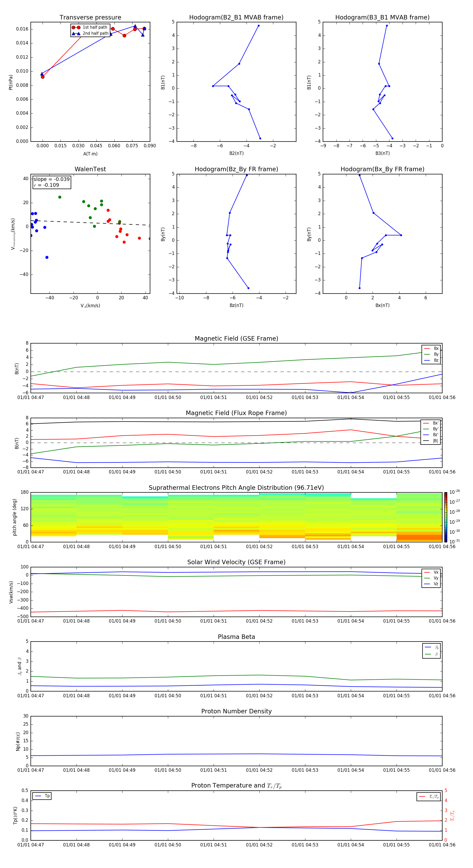
Task: Click the Bx' entry in Flux Rope legend
Action: pos(431,423)
